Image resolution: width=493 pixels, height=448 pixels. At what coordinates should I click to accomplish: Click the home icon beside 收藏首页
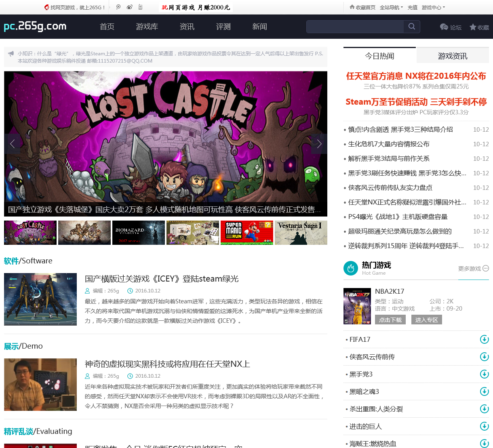(352, 7)
